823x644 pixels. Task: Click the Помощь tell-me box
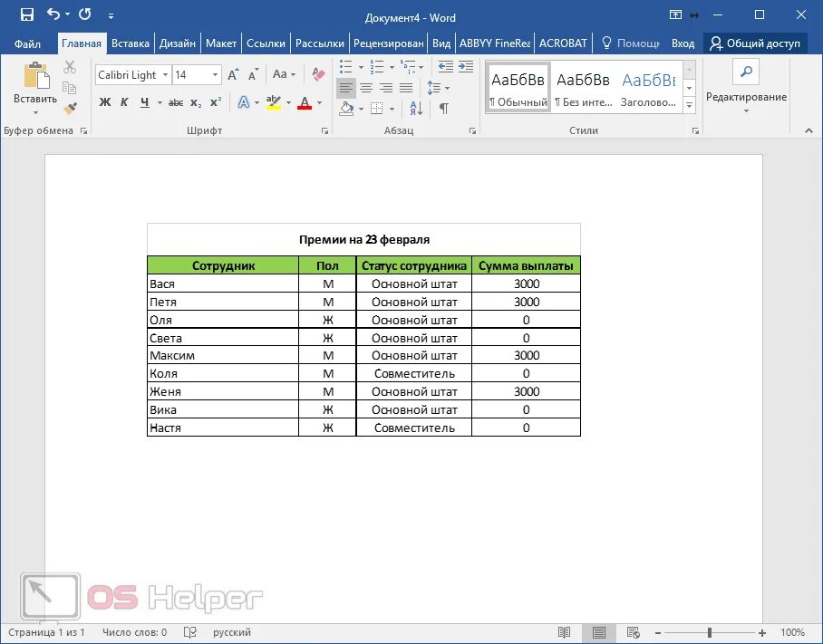[x=630, y=43]
